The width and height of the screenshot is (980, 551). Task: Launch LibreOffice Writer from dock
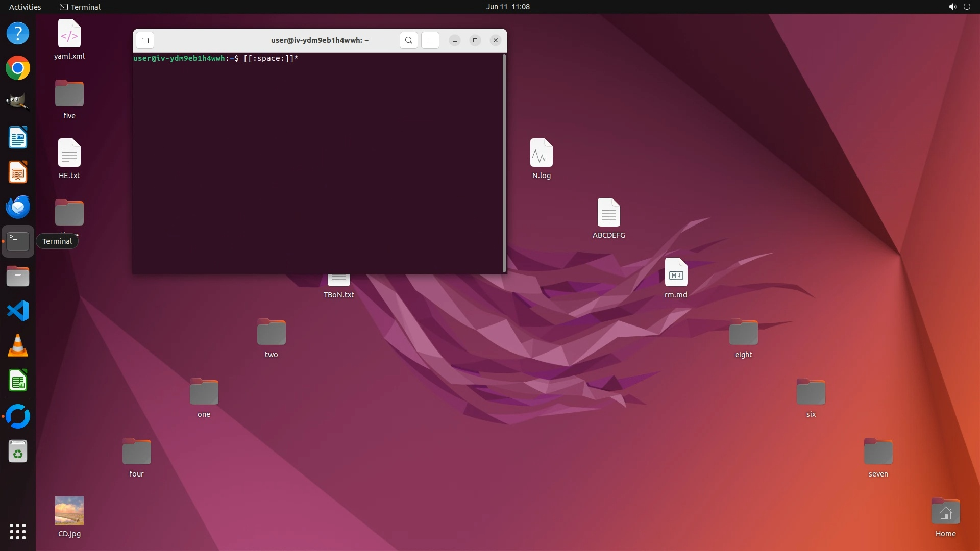point(18,138)
